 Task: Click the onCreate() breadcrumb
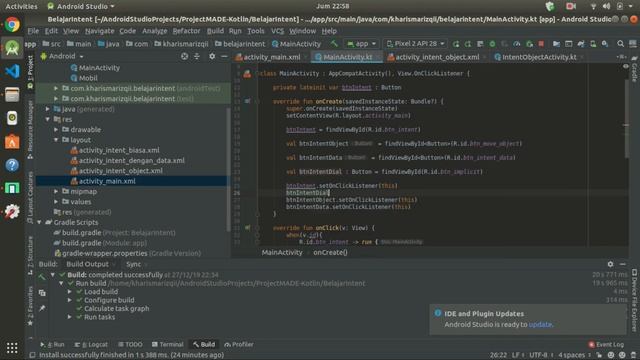(x=330, y=253)
